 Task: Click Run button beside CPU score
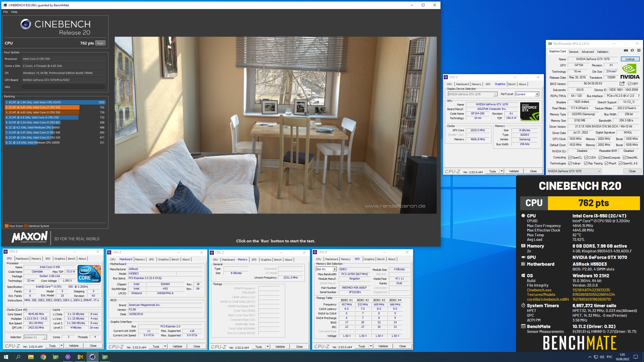(100, 43)
